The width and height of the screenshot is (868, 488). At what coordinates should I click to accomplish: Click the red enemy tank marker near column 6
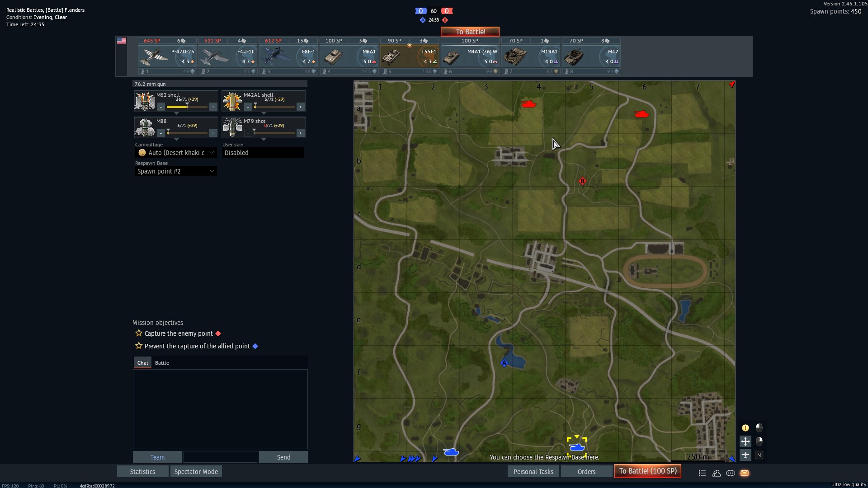pos(642,114)
